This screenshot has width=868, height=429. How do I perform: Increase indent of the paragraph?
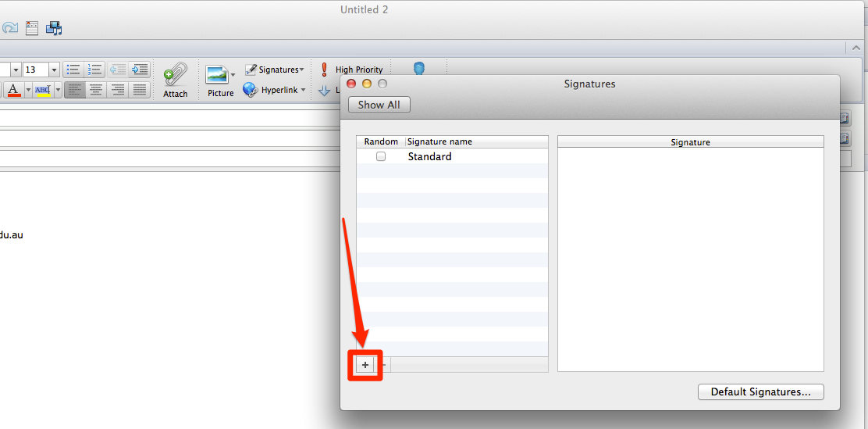click(140, 70)
